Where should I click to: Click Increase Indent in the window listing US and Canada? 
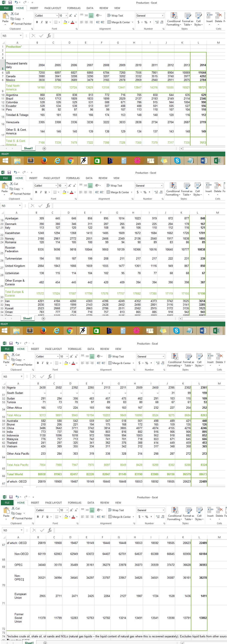[x=103, y=22]
